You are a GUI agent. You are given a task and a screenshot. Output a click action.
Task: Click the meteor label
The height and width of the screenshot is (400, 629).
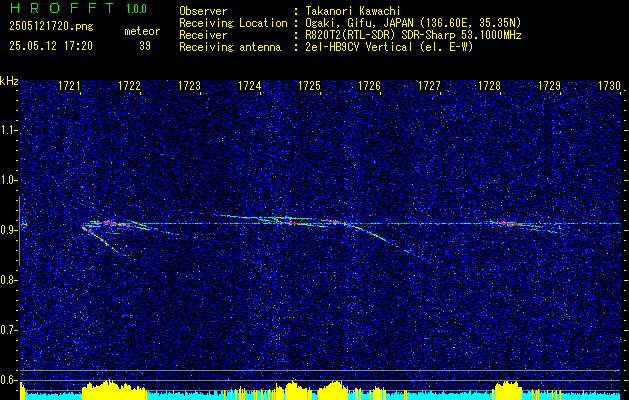pyautogui.click(x=142, y=31)
